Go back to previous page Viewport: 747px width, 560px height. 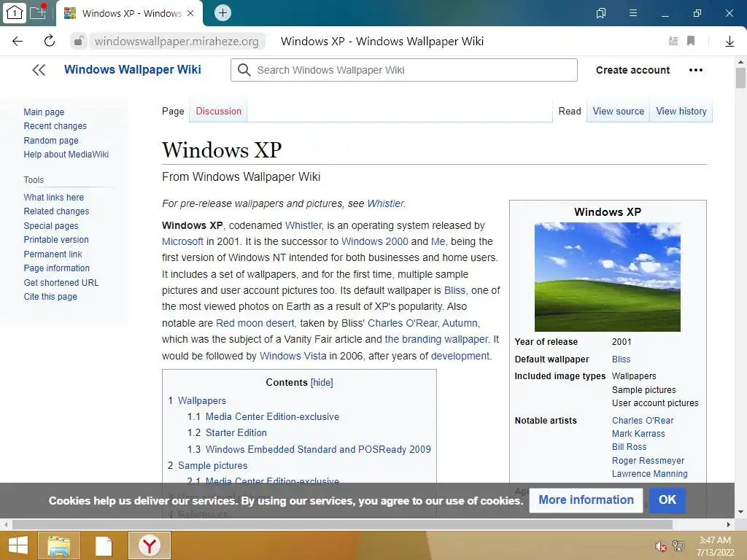pos(18,42)
